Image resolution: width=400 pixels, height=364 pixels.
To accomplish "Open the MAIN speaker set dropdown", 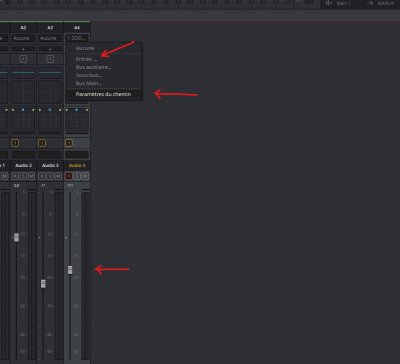I will pyautogui.click(x=386, y=3).
